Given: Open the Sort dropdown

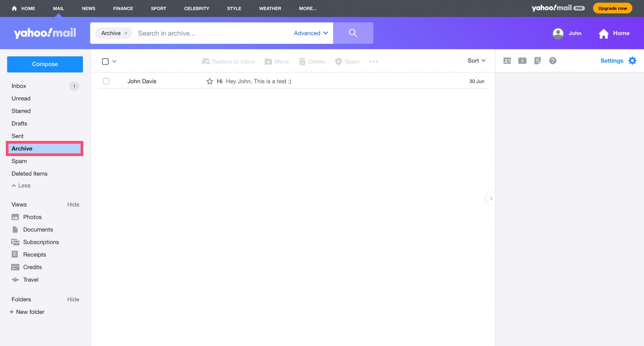Looking at the screenshot, I should pyautogui.click(x=476, y=61).
